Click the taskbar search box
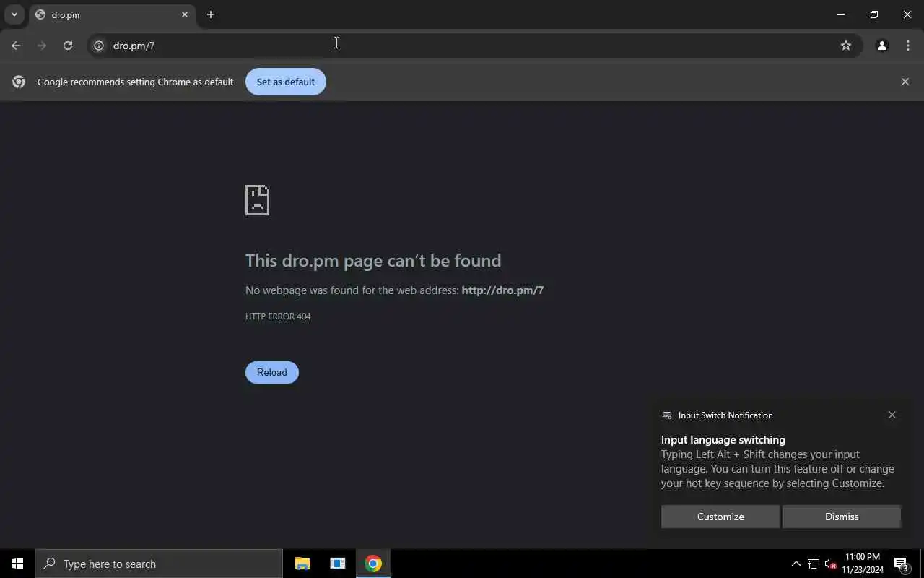The image size is (924, 578). click(x=159, y=564)
